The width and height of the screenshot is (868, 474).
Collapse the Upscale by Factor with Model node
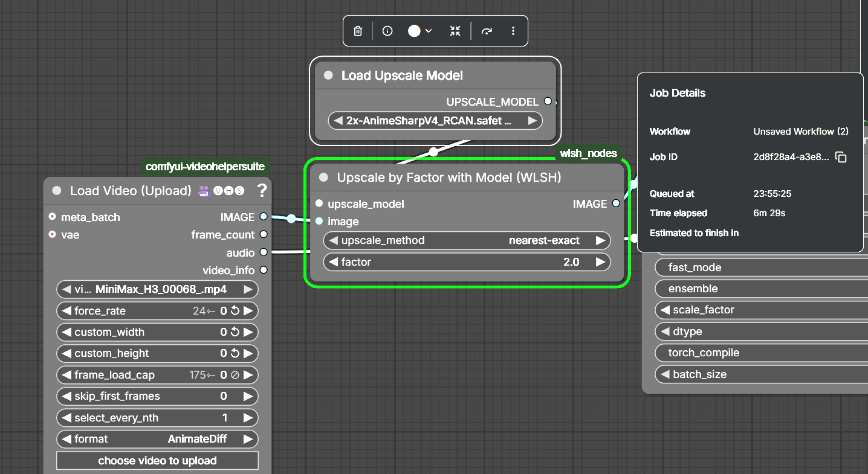pos(323,178)
